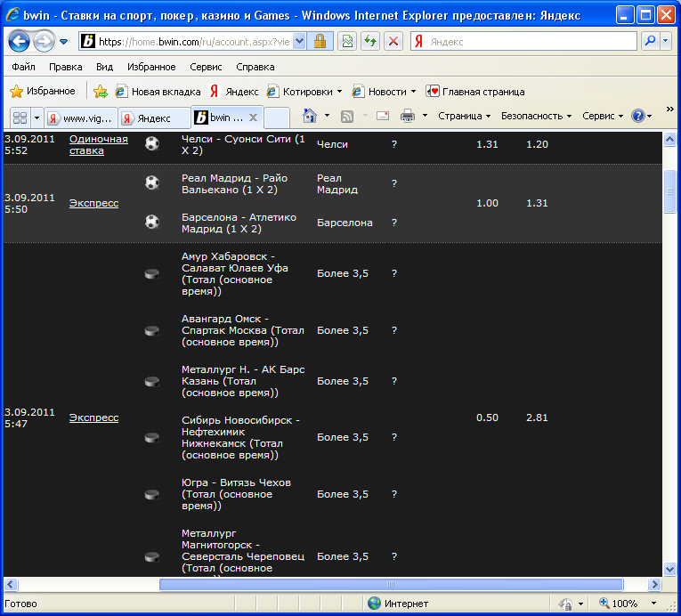Click the vertical scrollbar up arrow

(x=669, y=140)
